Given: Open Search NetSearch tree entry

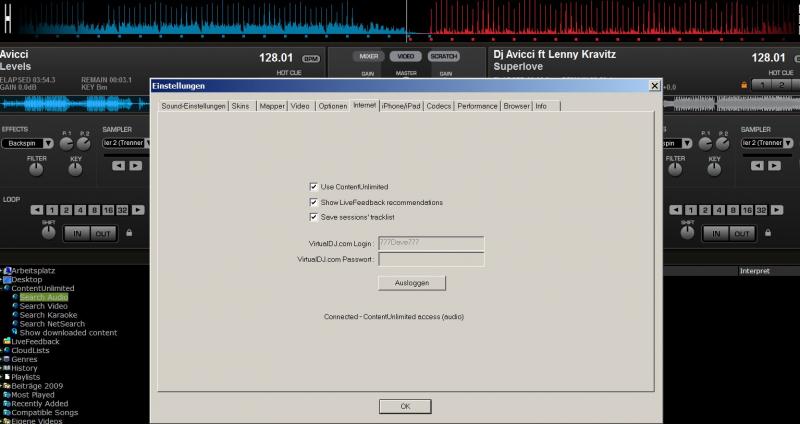Looking at the screenshot, I should coord(52,323).
